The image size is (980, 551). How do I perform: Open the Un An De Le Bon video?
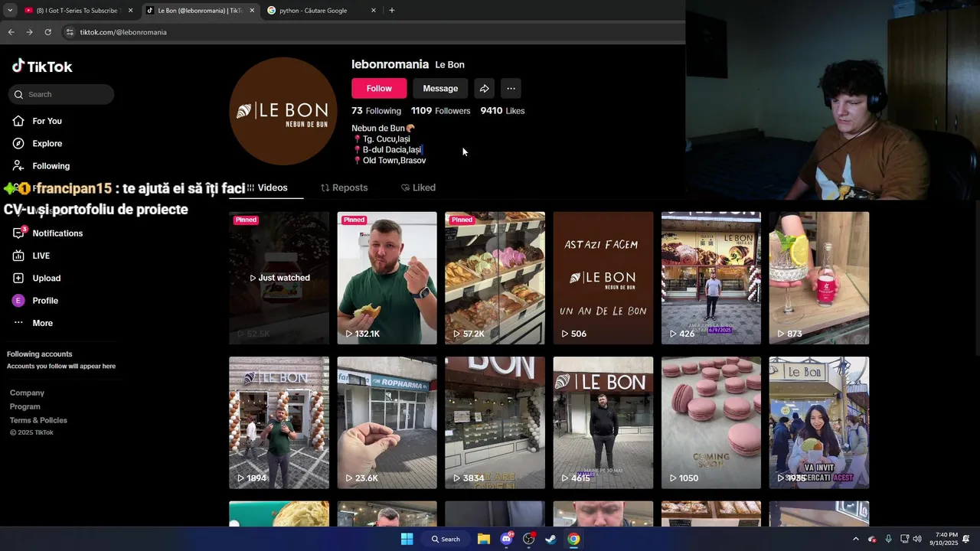[603, 278]
